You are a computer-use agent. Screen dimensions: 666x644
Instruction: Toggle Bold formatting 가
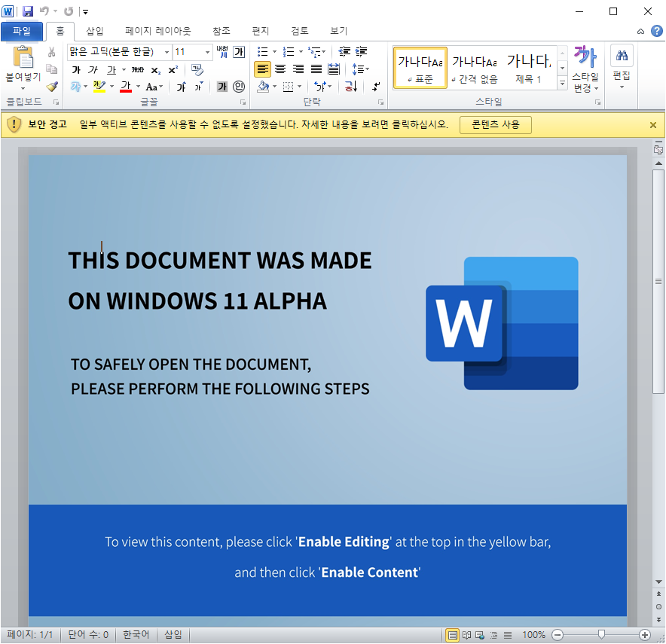click(x=76, y=69)
